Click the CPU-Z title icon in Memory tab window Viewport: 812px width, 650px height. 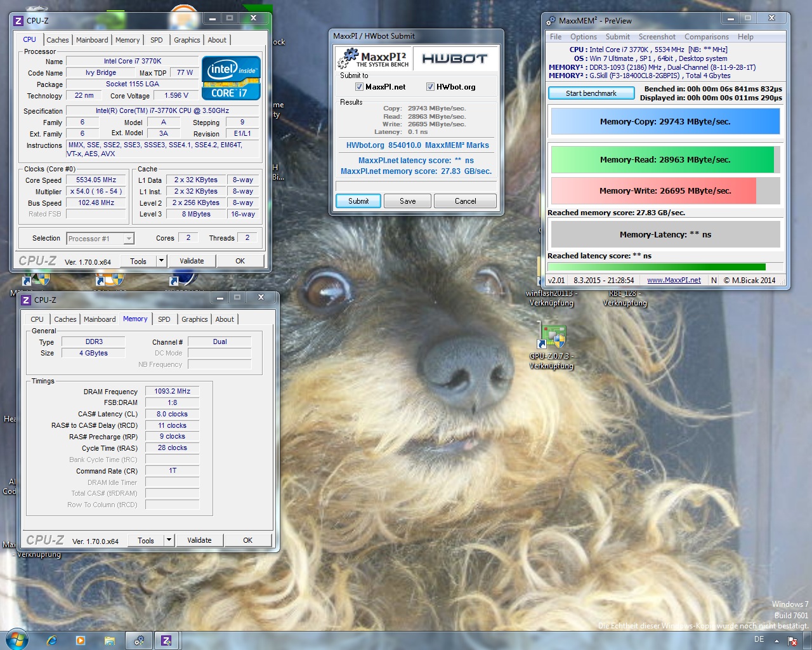click(x=26, y=300)
